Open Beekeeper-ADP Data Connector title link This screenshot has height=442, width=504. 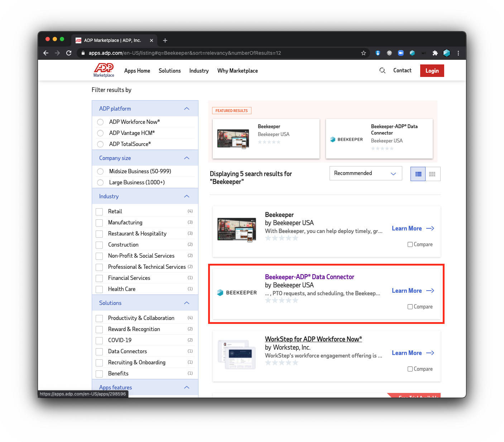tap(309, 277)
